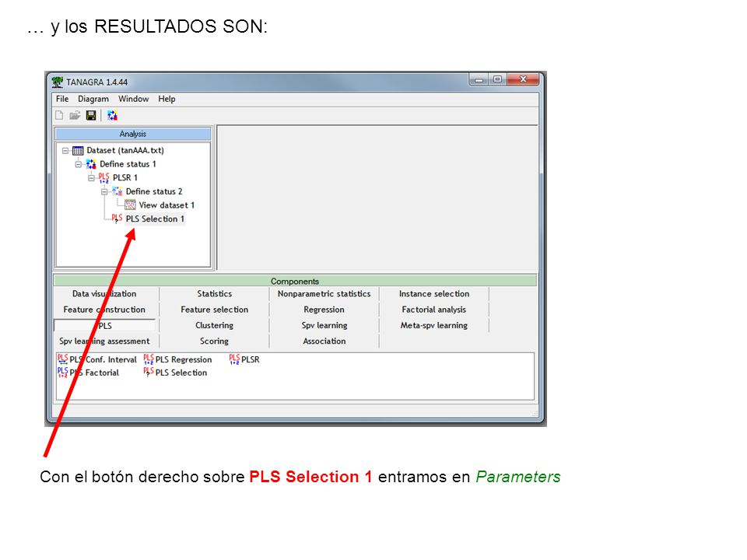747x560 pixels.
Task: Click the Analysis panel header
Action: [x=133, y=134]
